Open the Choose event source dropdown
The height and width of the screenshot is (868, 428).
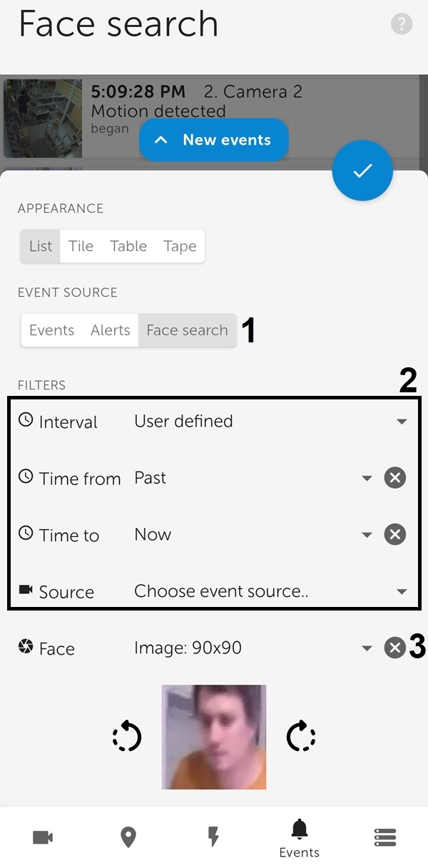click(402, 592)
